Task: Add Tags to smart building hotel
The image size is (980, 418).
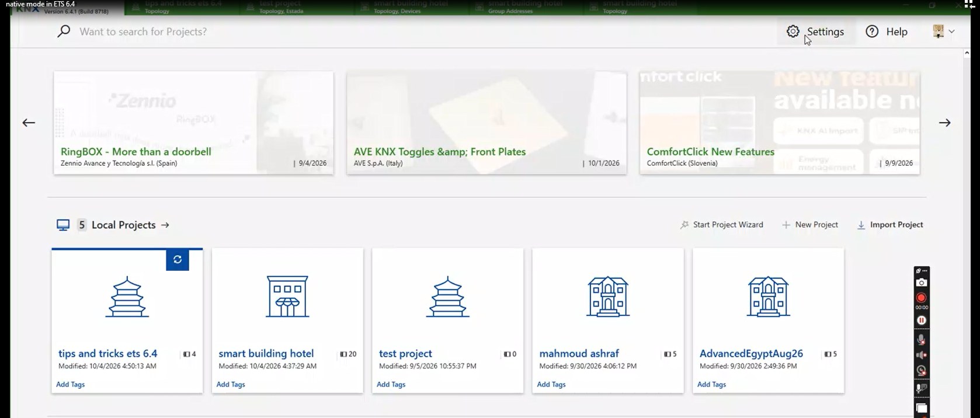Action: 231,384
